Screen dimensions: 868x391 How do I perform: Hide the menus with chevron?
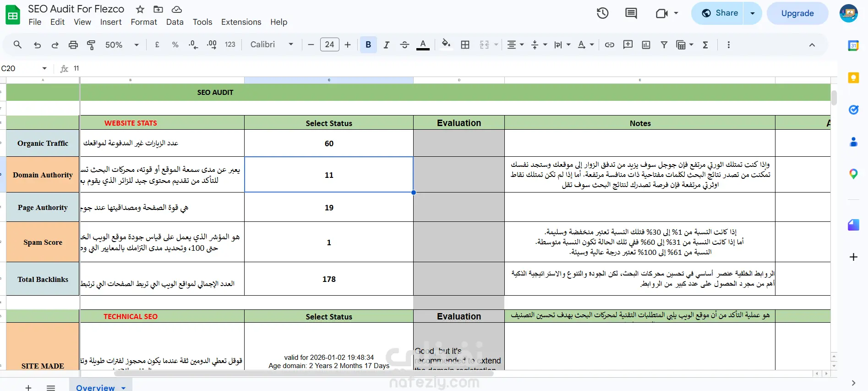pyautogui.click(x=812, y=44)
